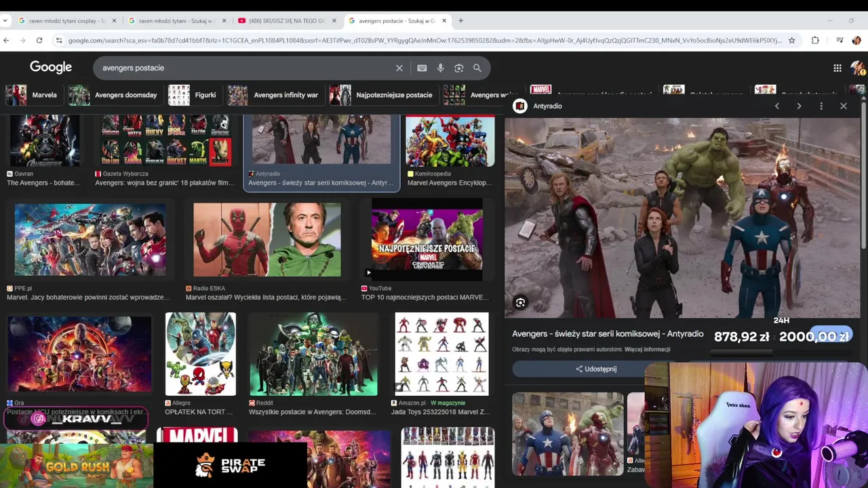Open the Allegro 'OPŁATEK NA TORT' thumbnail
This screenshot has height=488, width=868.
click(201, 354)
